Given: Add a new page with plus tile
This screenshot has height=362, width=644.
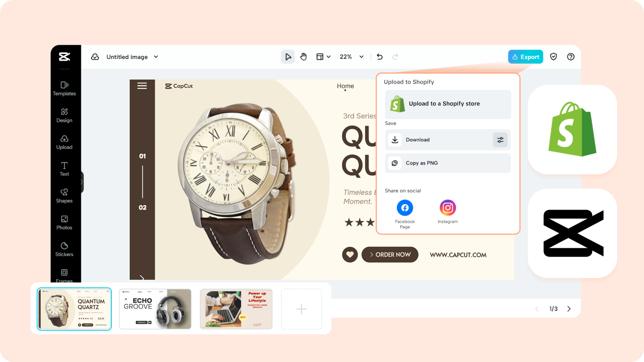Looking at the screenshot, I should pyautogui.click(x=301, y=309).
